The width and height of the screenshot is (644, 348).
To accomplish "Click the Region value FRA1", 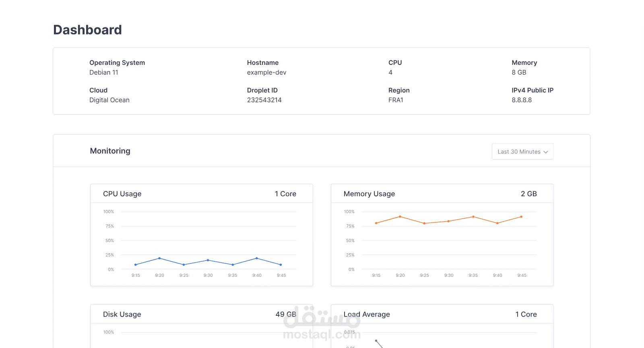I will 396,100.
